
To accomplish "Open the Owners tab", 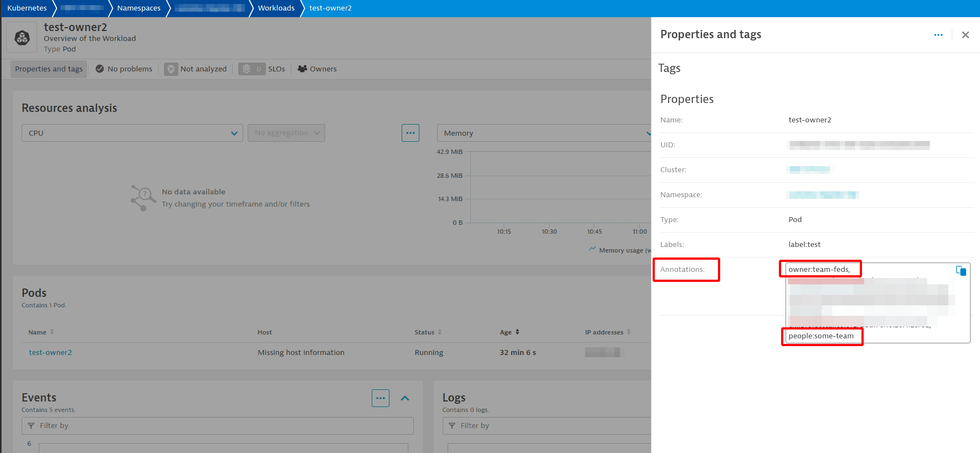I will coord(317,69).
